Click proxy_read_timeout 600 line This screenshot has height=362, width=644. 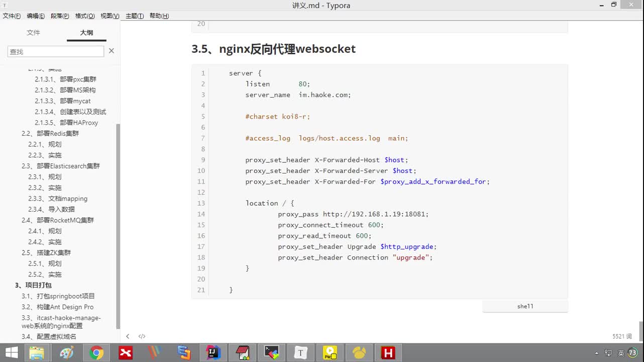click(x=325, y=236)
